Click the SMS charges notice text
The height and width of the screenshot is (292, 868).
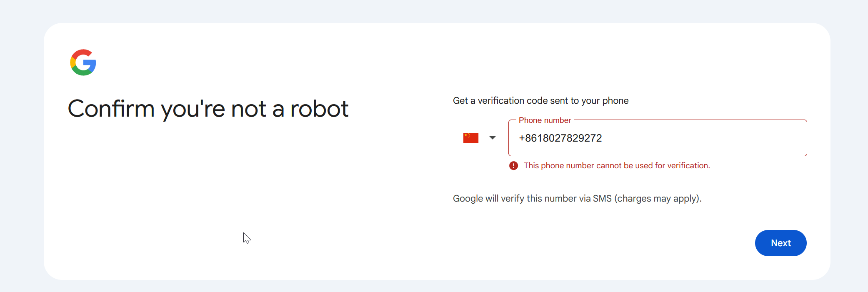577,199
